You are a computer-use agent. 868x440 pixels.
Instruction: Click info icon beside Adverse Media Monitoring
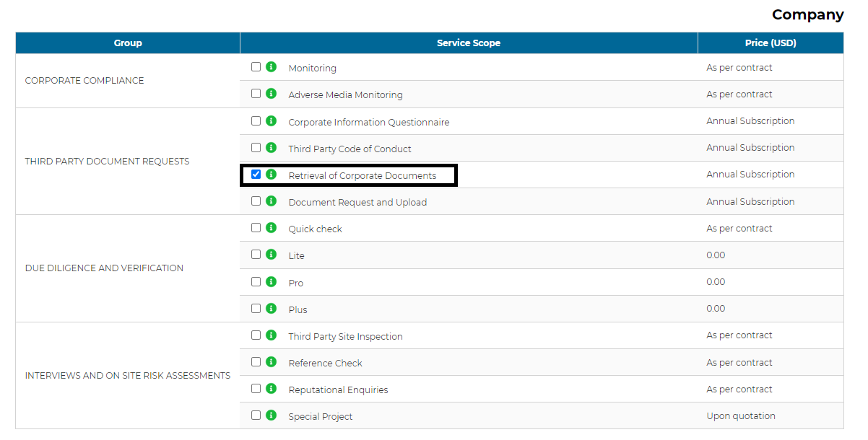[x=272, y=94]
